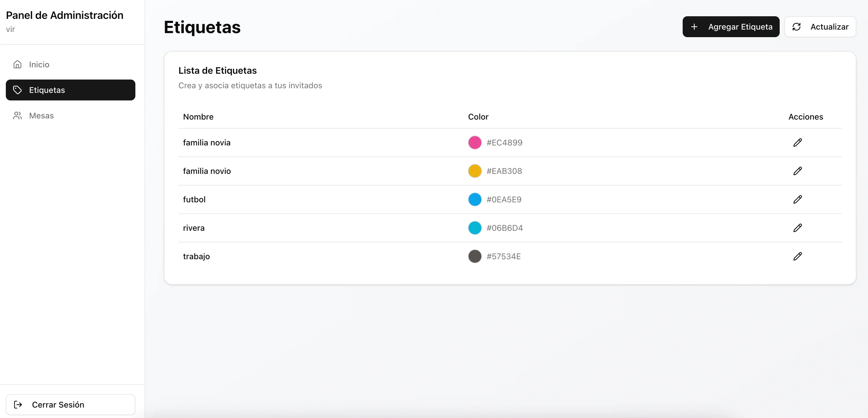
Task: Click the yellow color swatch for familia novio
Action: coord(475,171)
